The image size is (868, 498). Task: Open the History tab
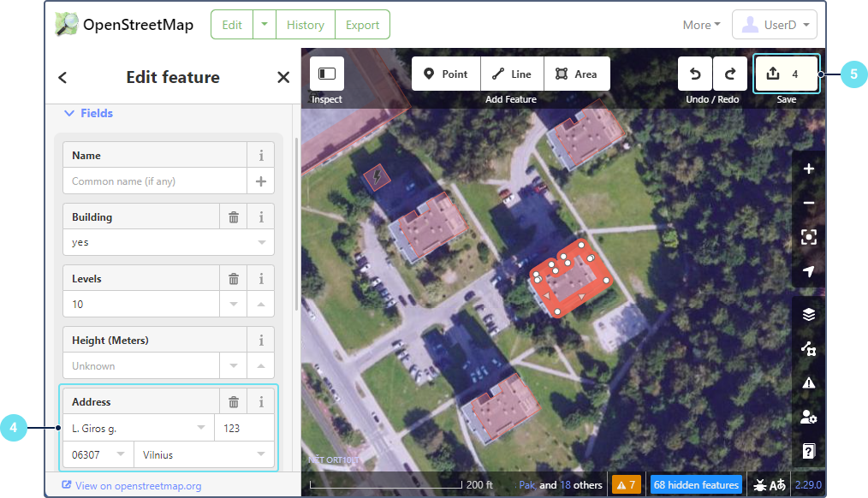point(305,25)
